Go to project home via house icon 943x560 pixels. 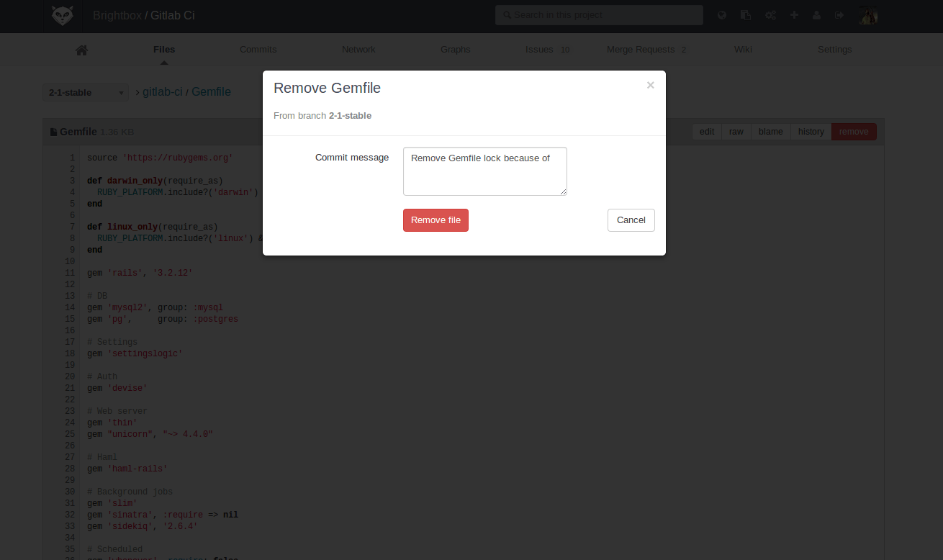point(81,50)
